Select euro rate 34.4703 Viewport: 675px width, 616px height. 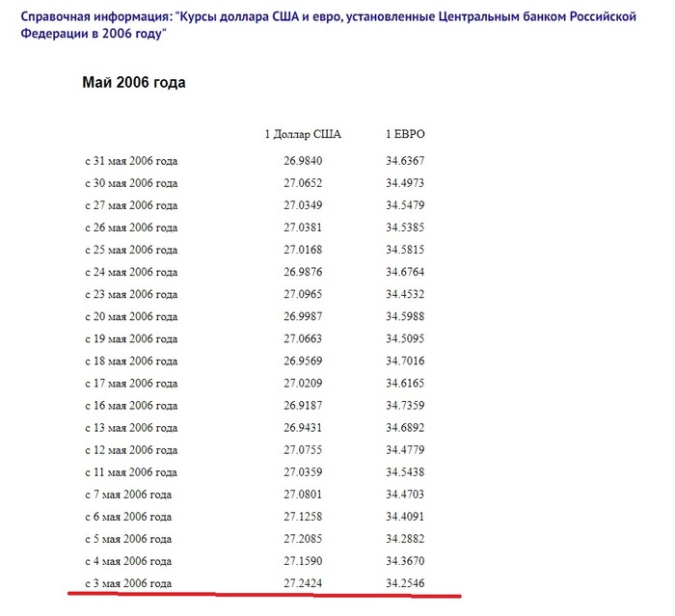[405, 495]
